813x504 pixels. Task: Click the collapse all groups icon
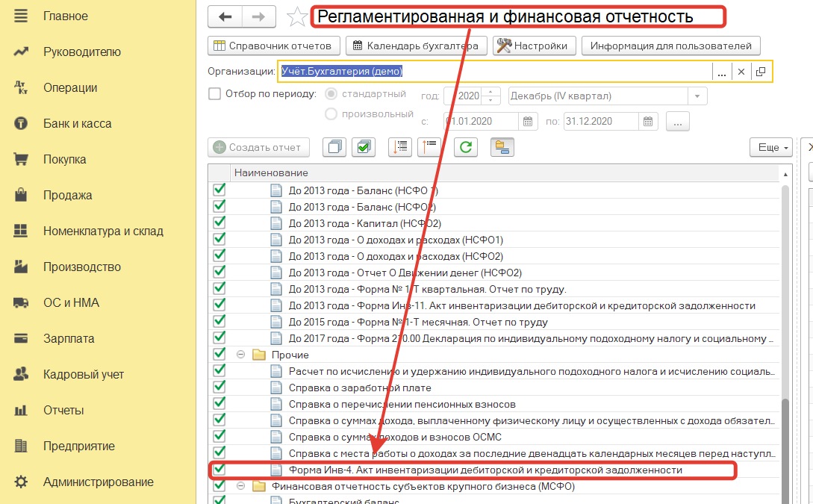430,147
